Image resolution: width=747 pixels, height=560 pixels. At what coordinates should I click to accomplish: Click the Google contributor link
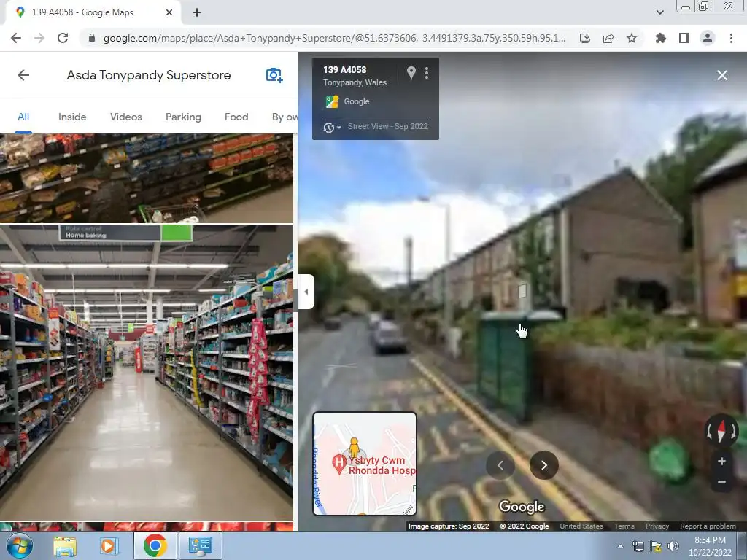coord(356,101)
